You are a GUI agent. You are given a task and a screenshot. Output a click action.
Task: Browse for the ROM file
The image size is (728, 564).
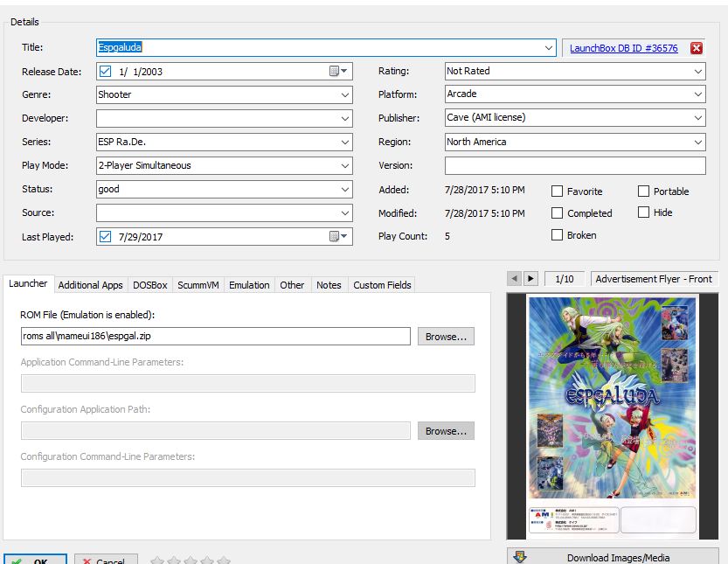(446, 337)
